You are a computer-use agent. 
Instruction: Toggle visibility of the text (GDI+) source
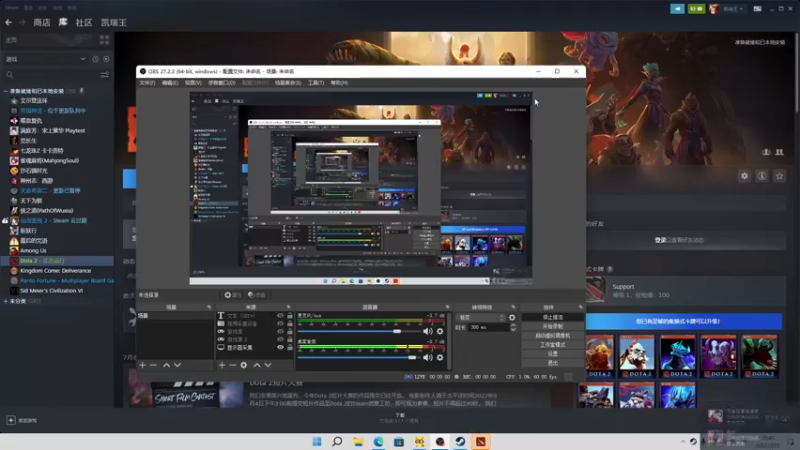click(280, 316)
